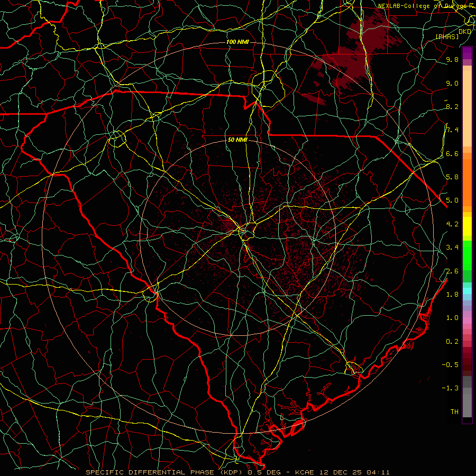Select the purple band of the color scale
The height and width of the screenshot is (476, 476).
tap(467, 56)
